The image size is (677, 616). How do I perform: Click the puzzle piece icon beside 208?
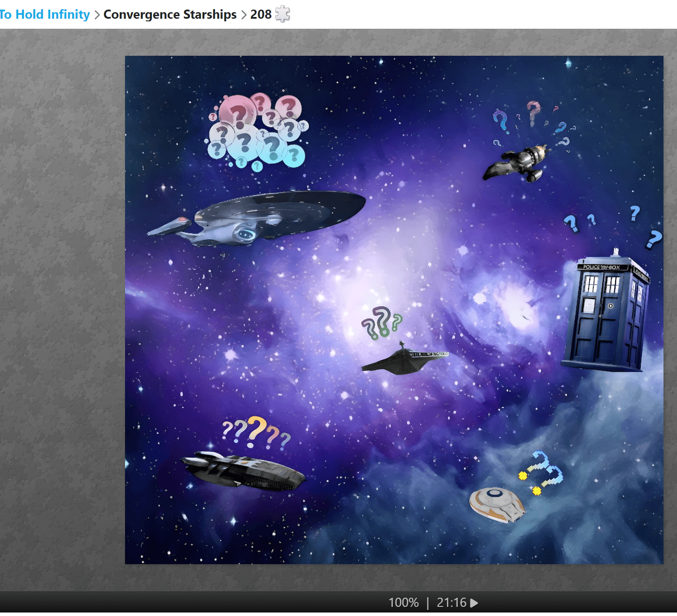point(283,14)
